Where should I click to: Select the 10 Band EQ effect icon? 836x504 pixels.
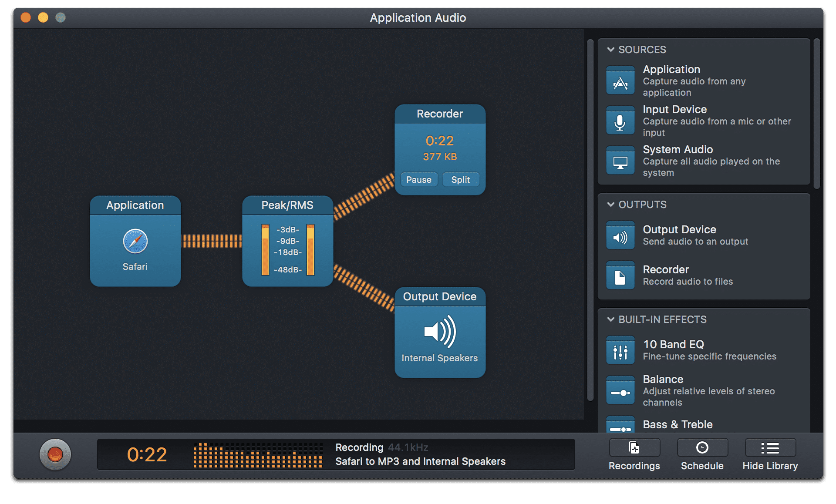tap(620, 351)
